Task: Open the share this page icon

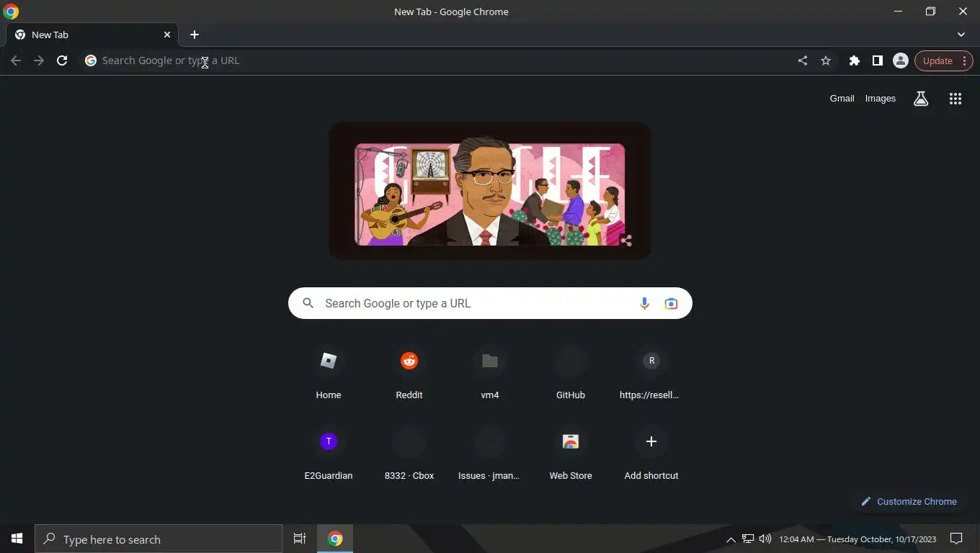Action: (x=803, y=60)
